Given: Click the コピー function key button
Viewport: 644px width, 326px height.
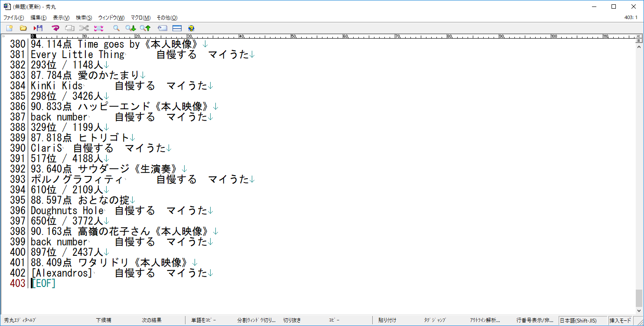Looking at the screenshot, I should [x=334, y=320].
